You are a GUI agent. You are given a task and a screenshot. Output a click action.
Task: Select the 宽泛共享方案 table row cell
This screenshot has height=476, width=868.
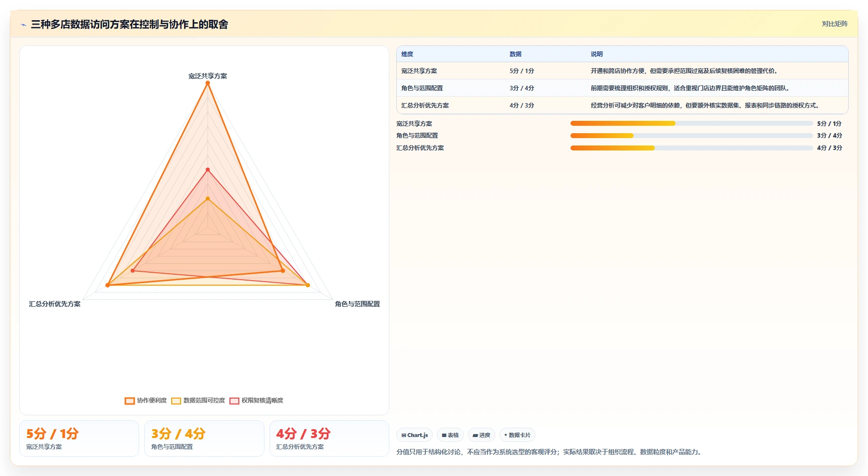[x=419, y=71]
